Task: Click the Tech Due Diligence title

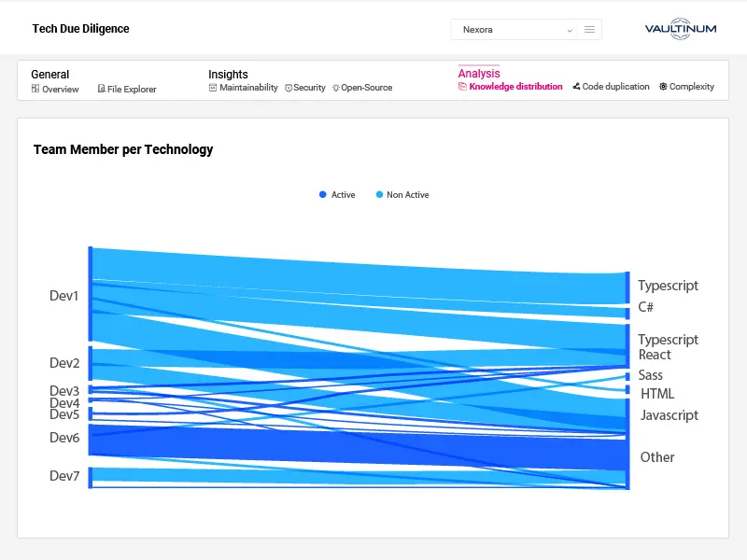Action: (80, 29)
